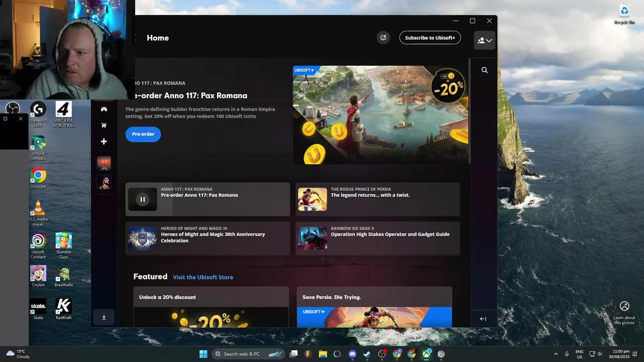Open OBS Studio from the taskbar
The height and width of the screenshot is (362, 644).
coord(382,354)
